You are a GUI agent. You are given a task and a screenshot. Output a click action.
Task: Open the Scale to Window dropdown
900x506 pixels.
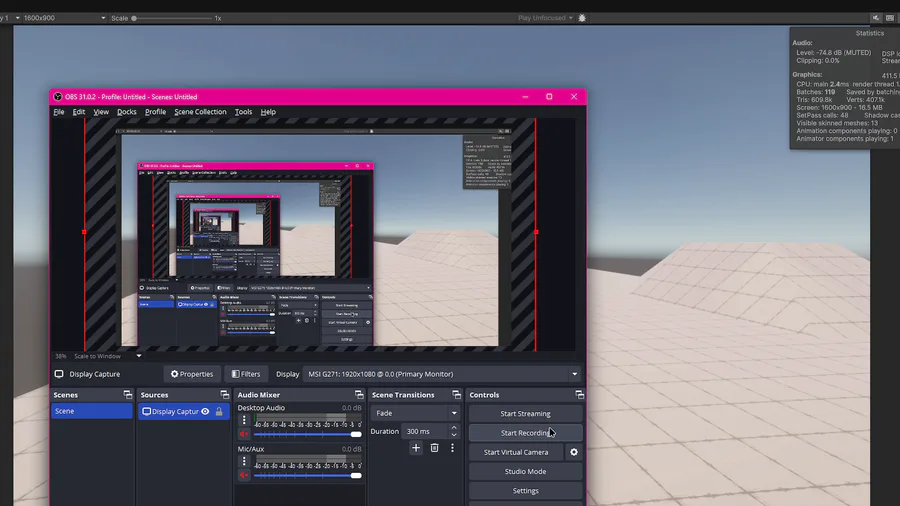(x=107, y=356)
